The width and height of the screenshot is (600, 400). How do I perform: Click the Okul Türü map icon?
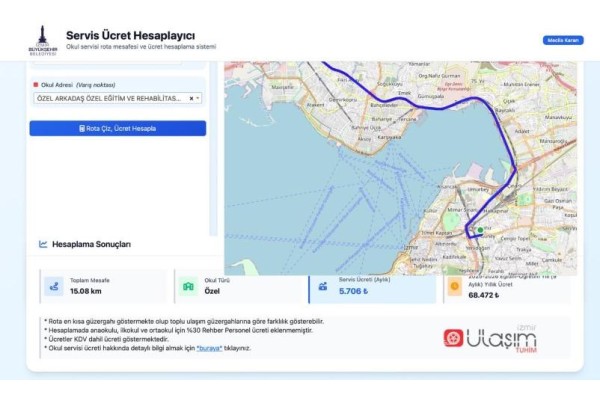coord(188,286)
